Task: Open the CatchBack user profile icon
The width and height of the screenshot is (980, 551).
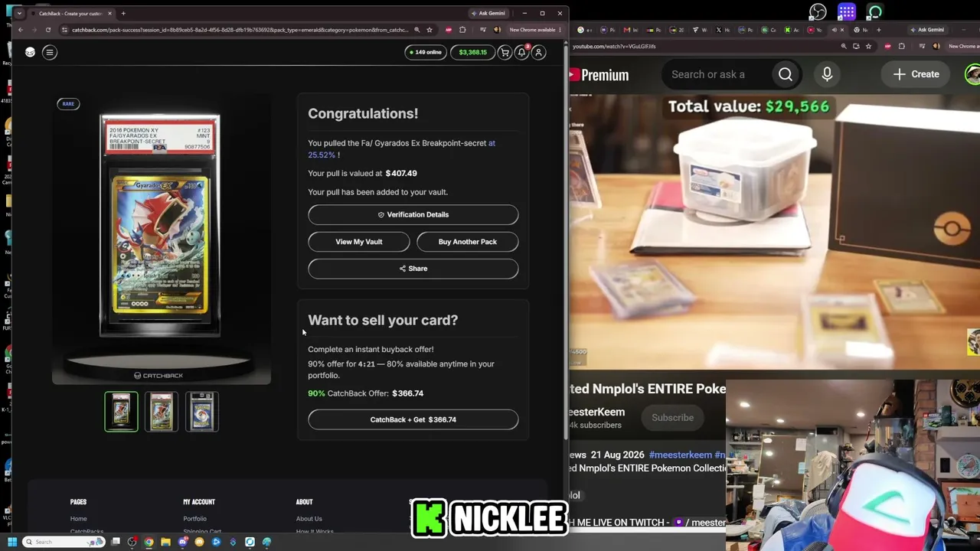Action: (539, 52)
